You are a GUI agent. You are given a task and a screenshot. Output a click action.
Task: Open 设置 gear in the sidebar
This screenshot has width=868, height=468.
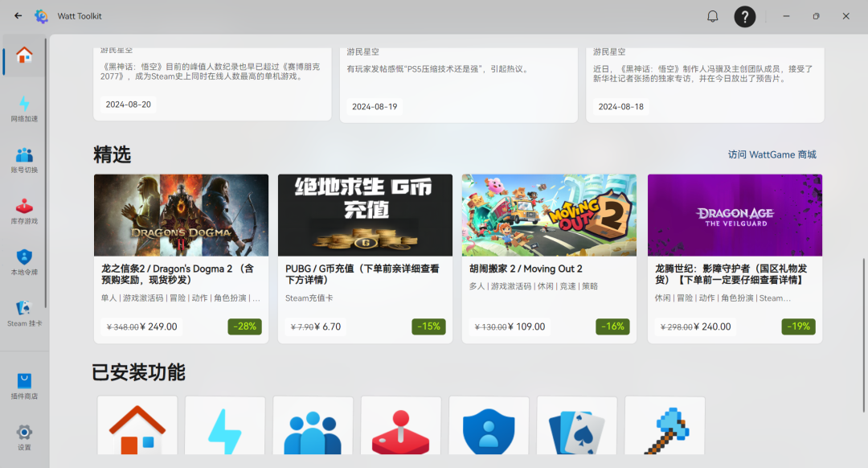click(x=24, y=437)
